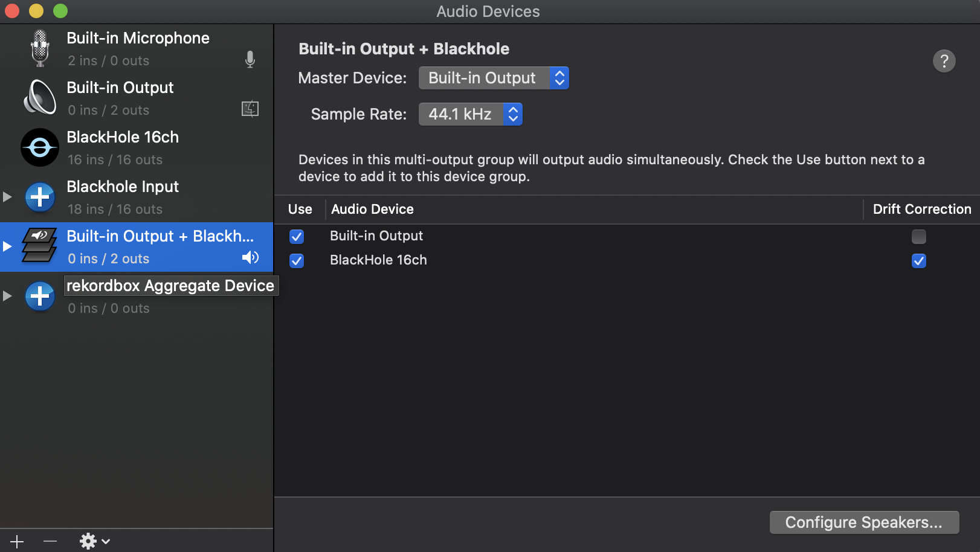Select Built-in Output in the sidebar list
980x552 pixels.
click(x=137, y=98)
